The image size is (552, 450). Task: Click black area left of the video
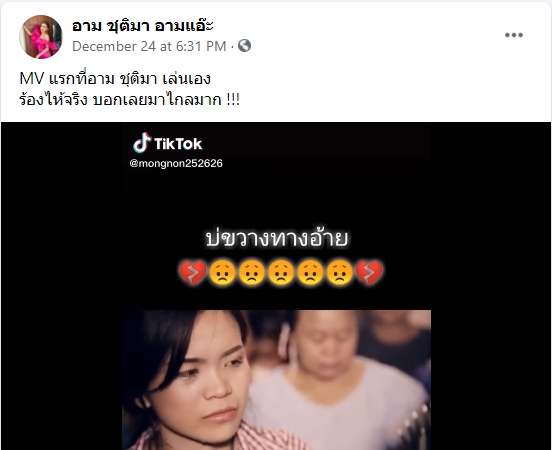62,286
